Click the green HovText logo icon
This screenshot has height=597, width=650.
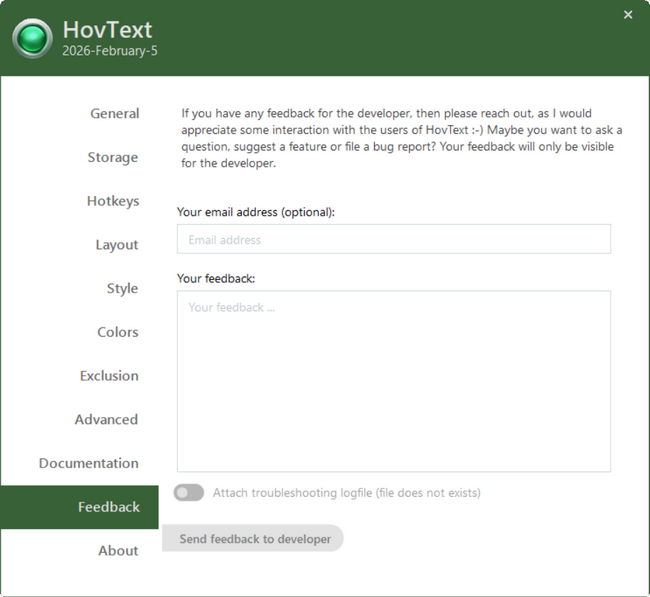(x=33, y=39)
